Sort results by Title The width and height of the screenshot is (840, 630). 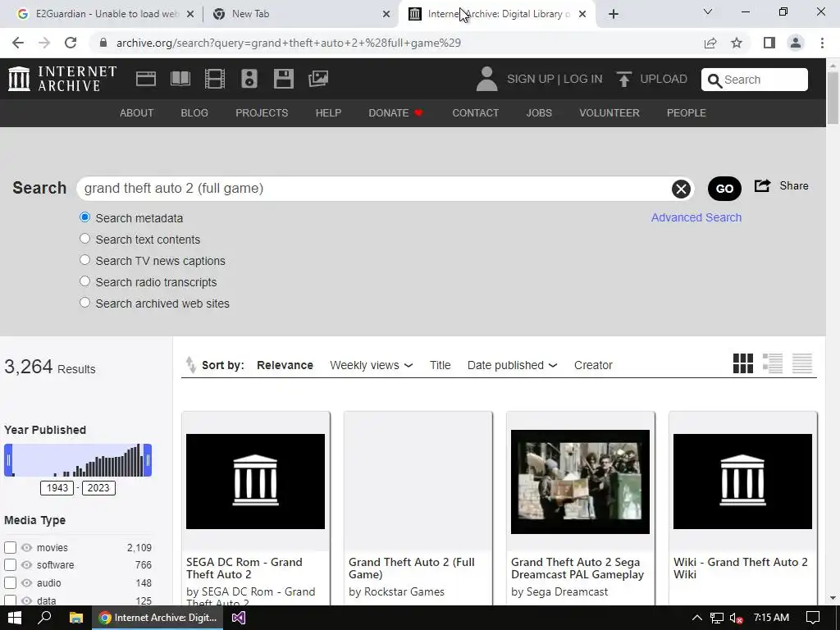[x=440, y=365]
